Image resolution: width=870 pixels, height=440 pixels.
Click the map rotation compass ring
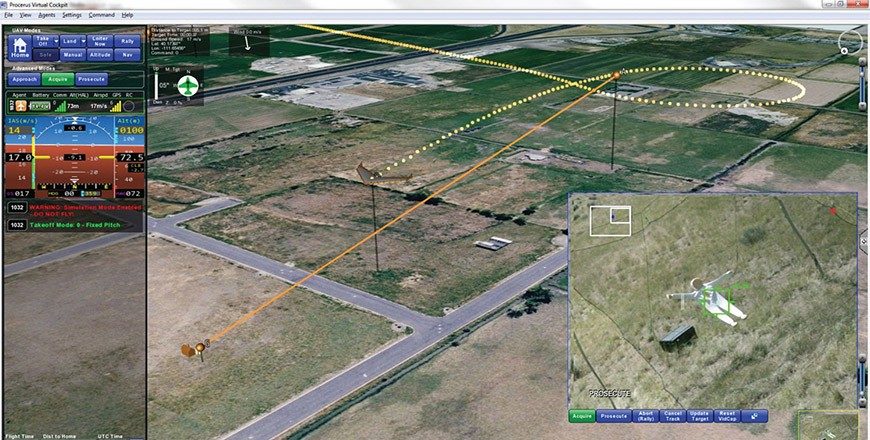pyautogui.click(x=849, y=42)
